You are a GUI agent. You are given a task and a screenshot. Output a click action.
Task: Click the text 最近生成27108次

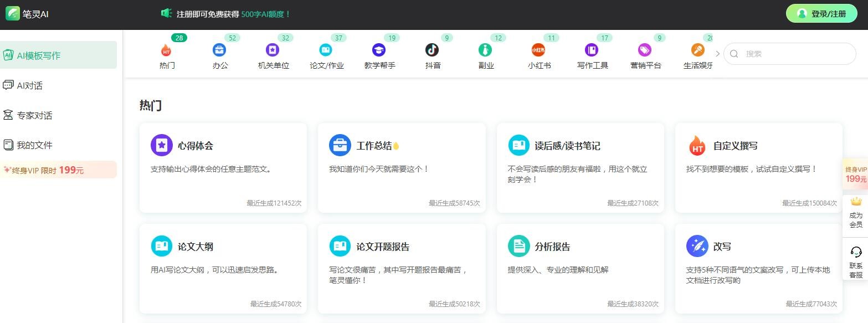[633, 203]
